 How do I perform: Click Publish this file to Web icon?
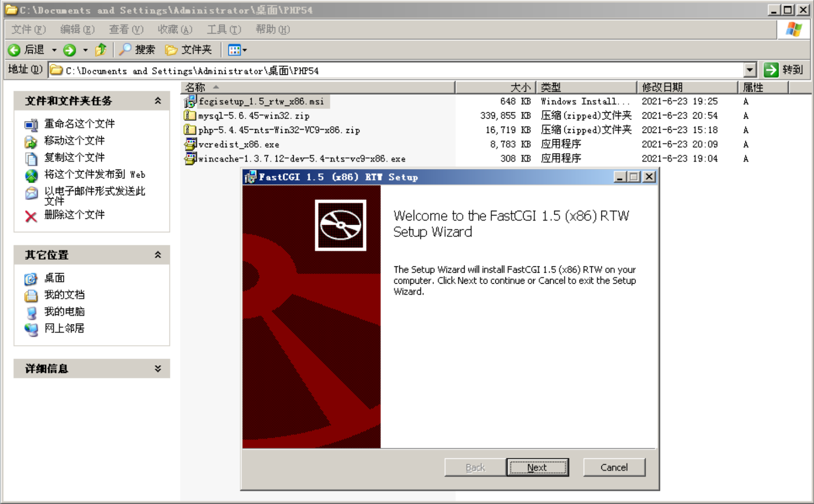pos(31,175)
